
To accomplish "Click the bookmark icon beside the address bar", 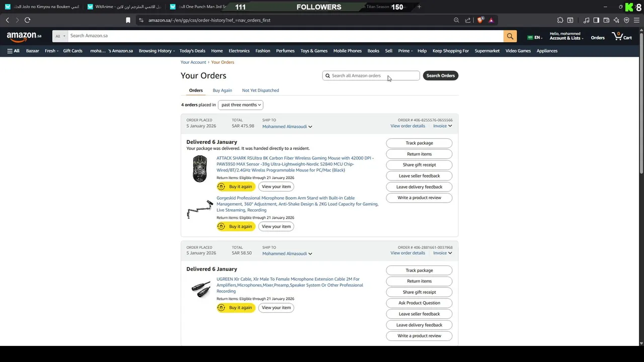I will pos(128,20).
